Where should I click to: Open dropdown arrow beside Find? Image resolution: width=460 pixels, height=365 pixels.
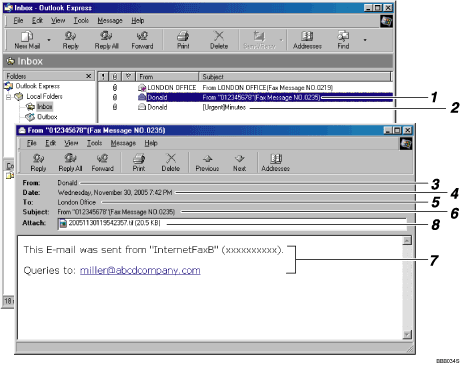[365, 40]
